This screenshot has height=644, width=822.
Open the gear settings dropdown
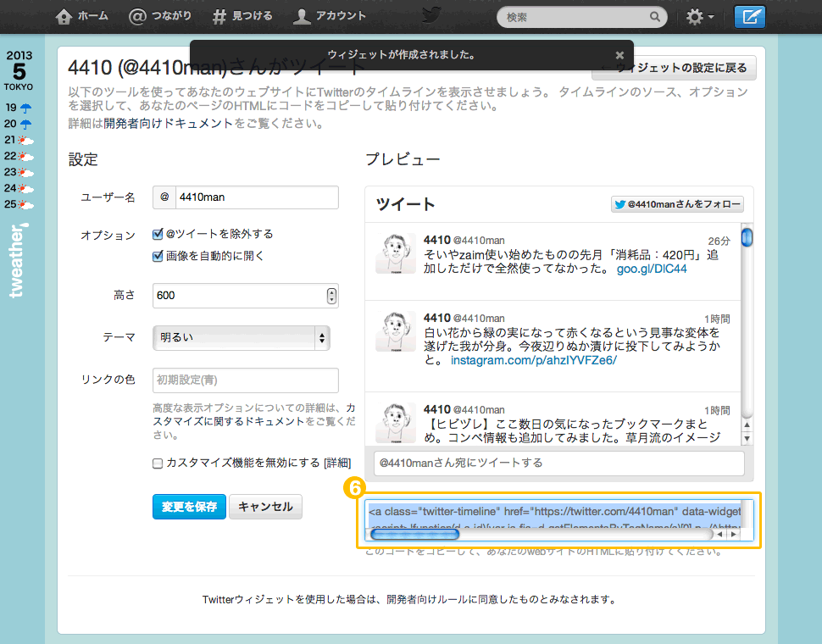click(x=700, y=17)
